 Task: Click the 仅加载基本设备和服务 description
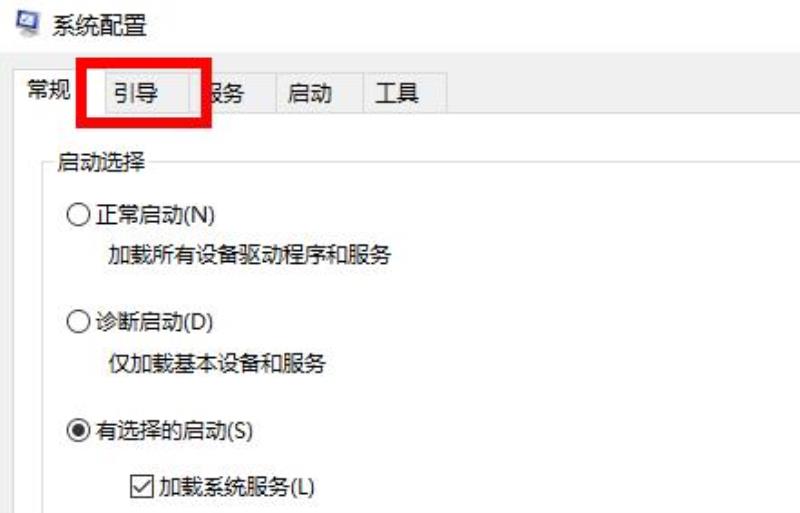(x=217, y=363)
